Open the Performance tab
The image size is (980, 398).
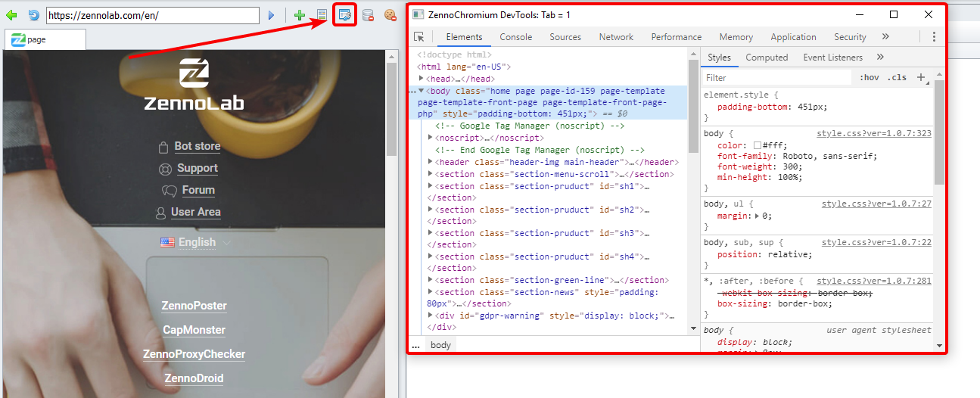(x=677, y=37)
